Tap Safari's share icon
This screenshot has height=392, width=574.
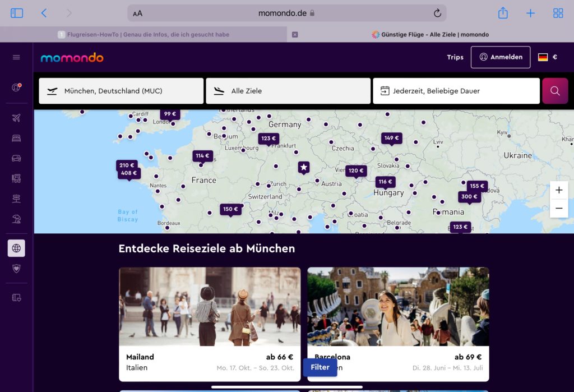503,13
